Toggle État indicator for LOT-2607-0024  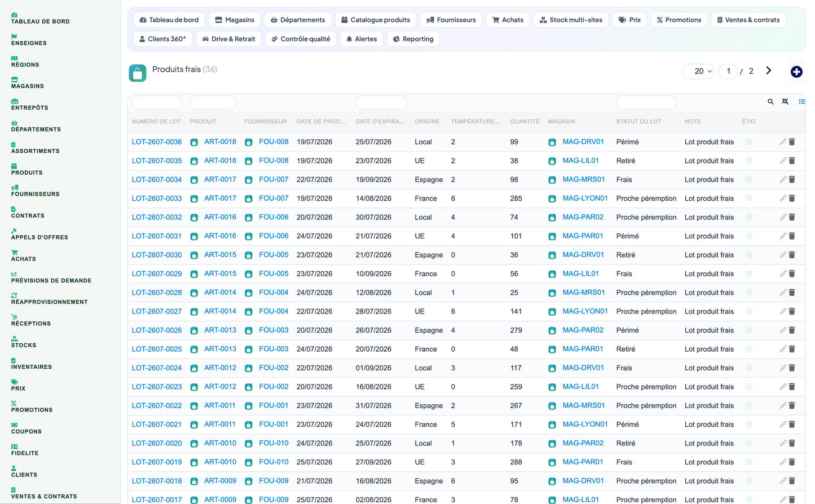click(x=749, y=368)
